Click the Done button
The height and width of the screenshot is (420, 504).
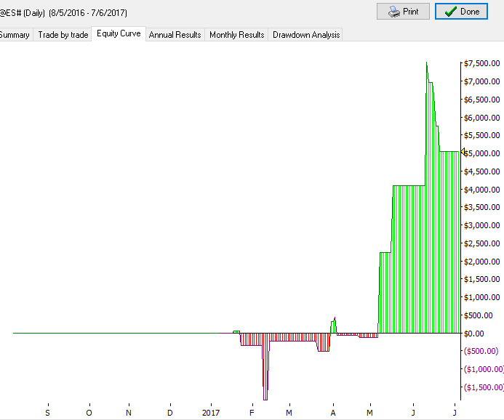[x=461, y=12]
